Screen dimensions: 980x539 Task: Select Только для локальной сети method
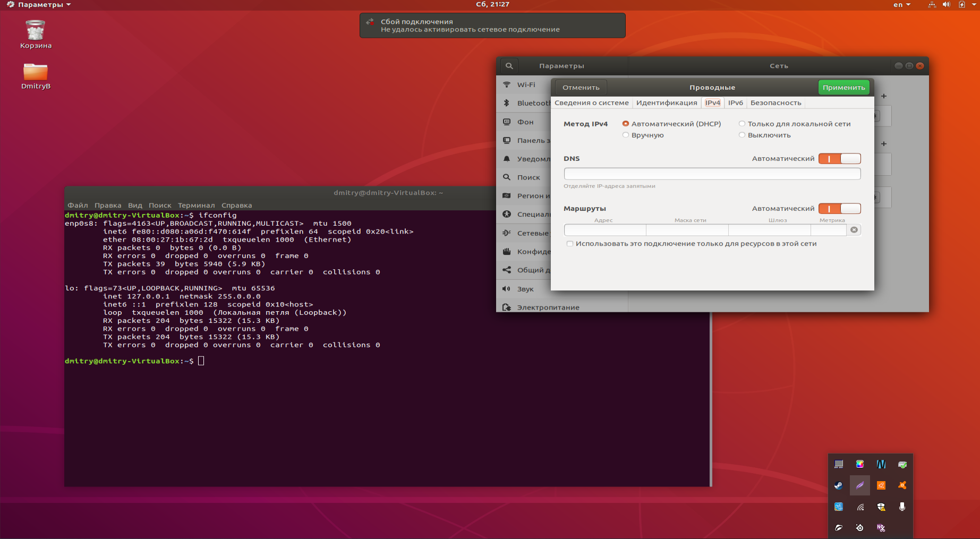pyautogui.click(x=794, y=124)
